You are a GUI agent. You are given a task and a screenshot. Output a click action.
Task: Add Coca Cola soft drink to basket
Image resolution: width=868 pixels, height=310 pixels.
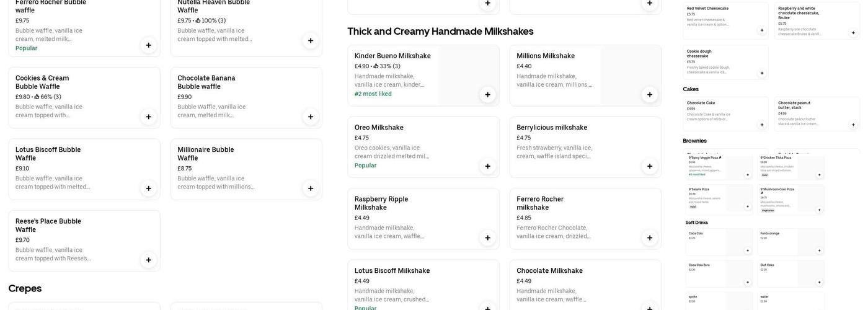[x=748, y=250]
